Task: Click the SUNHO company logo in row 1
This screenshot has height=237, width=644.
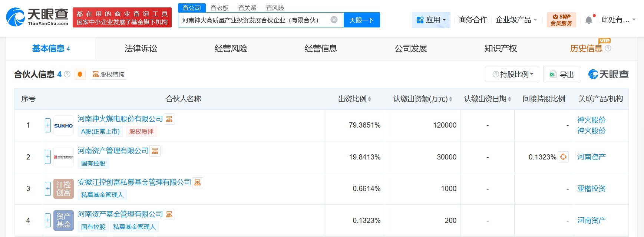Action: 63,125
